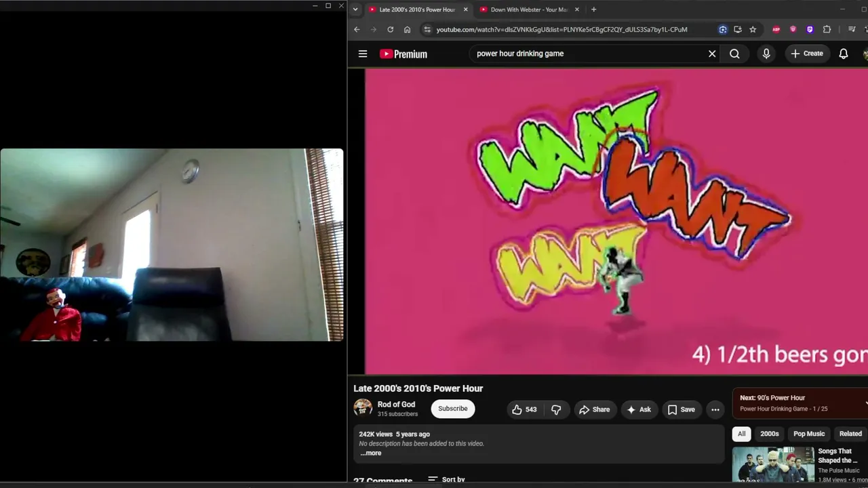The image size is (868, 488).
Task: Expand the video description with ...more
Action: point(371,453)
